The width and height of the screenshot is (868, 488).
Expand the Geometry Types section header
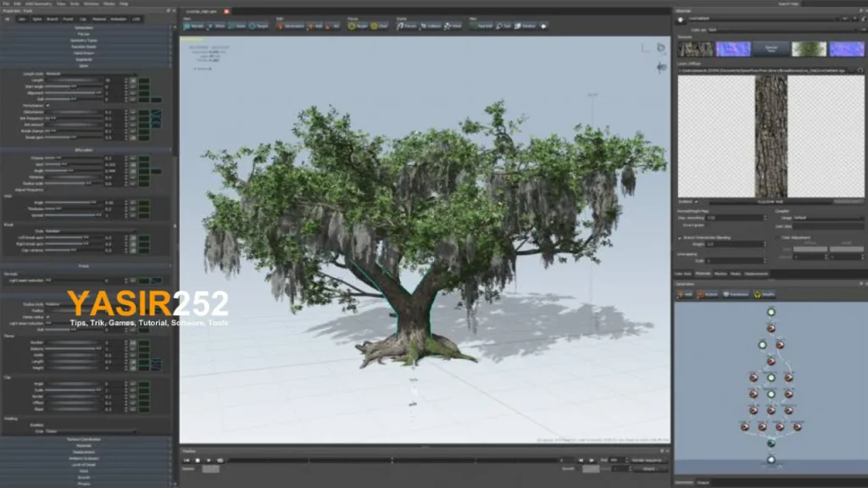pyautogui.click(x=86, y=41)
